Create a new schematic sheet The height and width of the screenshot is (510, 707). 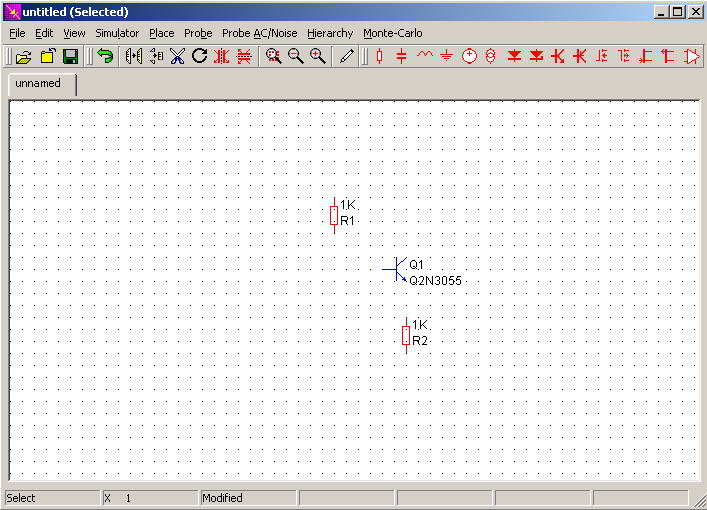47,56
